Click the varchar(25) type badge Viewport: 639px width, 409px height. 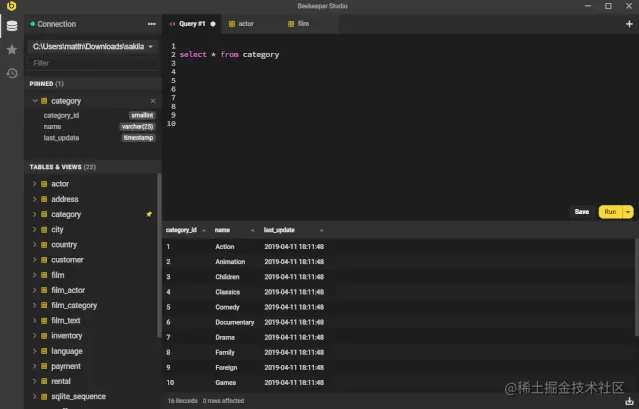click(x=137, y=127)
